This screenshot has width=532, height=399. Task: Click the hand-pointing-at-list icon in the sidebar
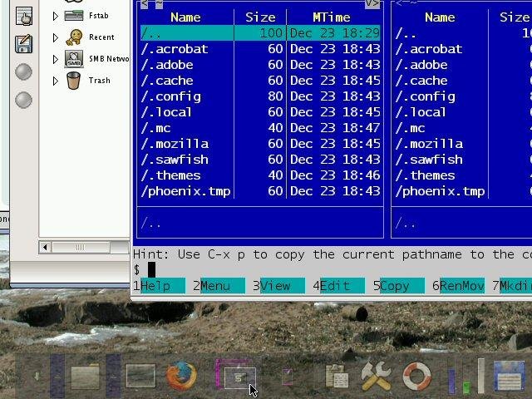[24, 16]
